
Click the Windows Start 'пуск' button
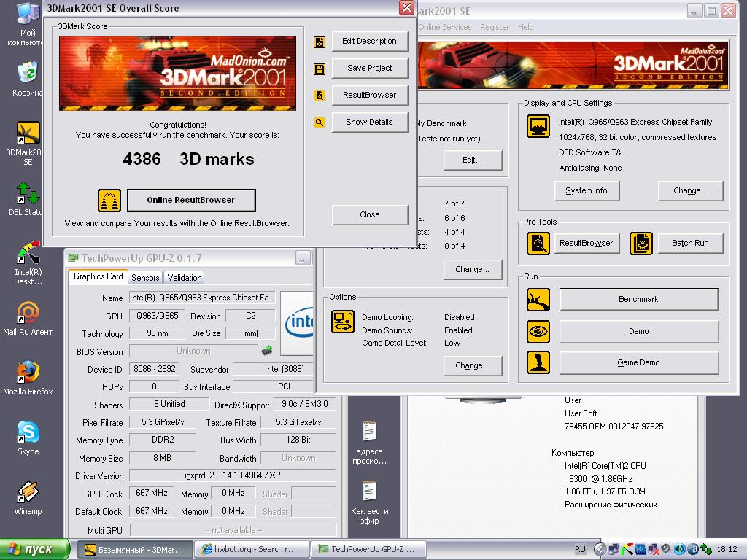(35, 550)
